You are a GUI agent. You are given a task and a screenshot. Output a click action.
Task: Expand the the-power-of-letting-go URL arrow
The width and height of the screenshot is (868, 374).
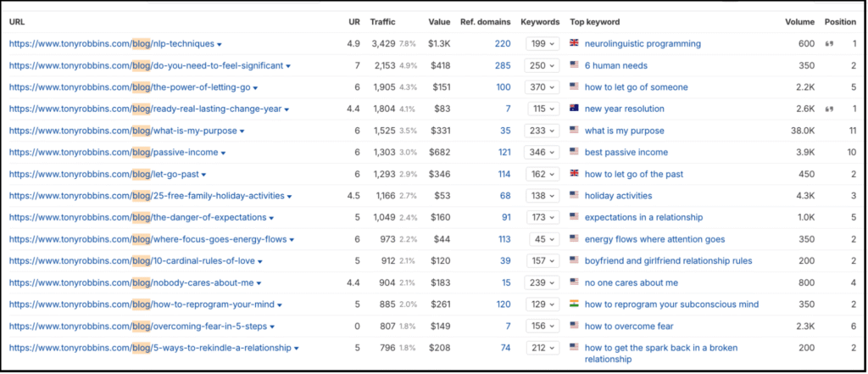[x=255, y=87]
